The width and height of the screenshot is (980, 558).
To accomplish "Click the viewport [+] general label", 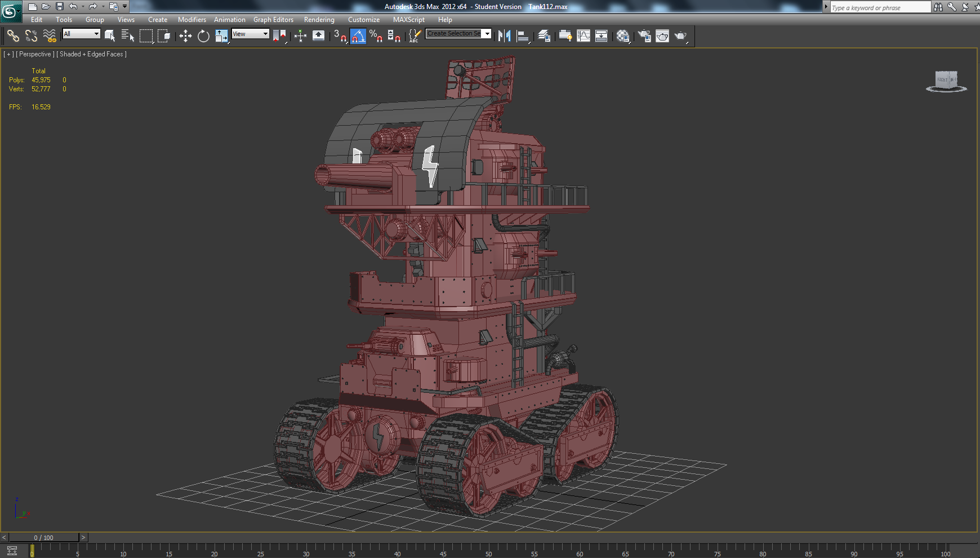I will [8, 54].
